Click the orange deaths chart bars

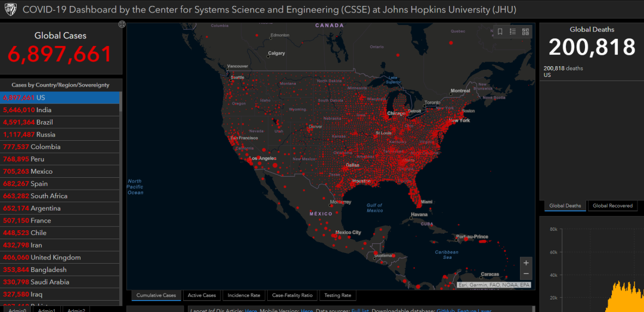coord(624,297)
